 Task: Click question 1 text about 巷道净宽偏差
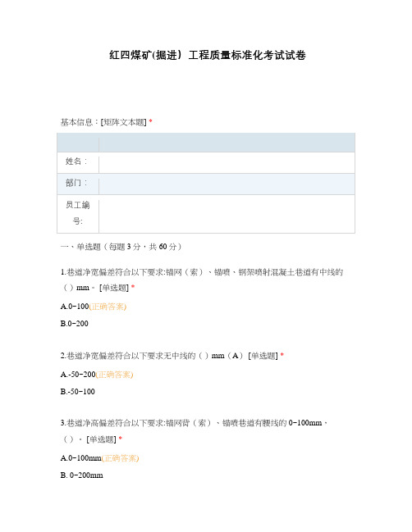click(x=202, y=280)
